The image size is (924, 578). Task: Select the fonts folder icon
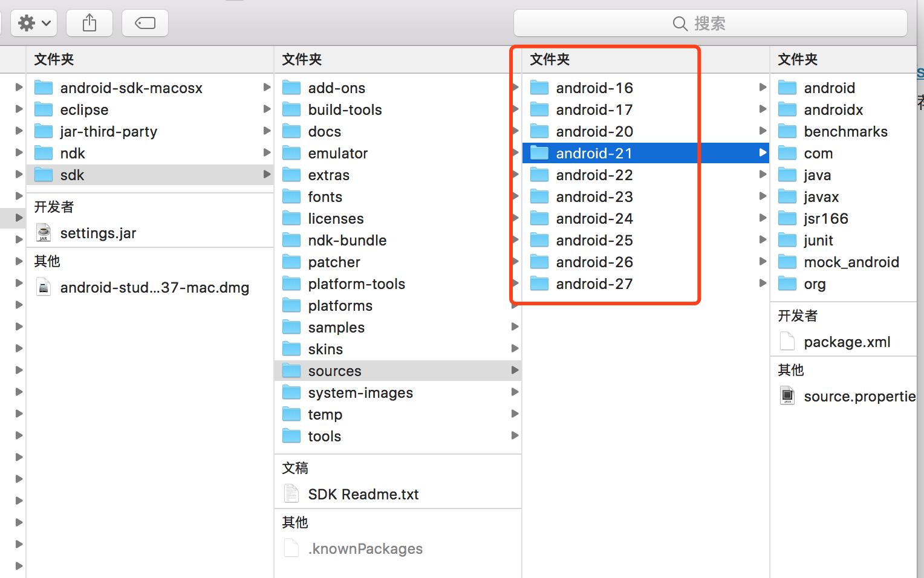click(x=291, y=197)
